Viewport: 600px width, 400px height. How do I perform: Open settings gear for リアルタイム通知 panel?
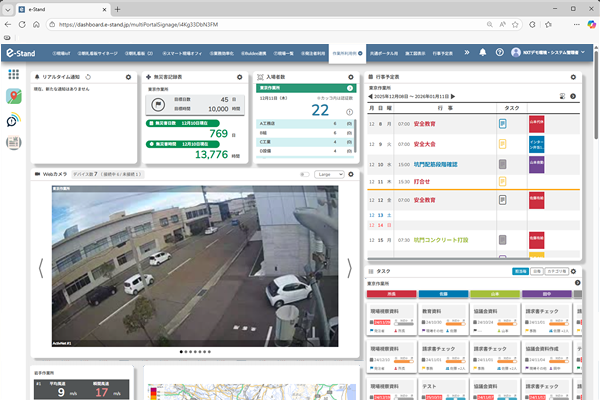pyautogui.click(x=127, y=76)
